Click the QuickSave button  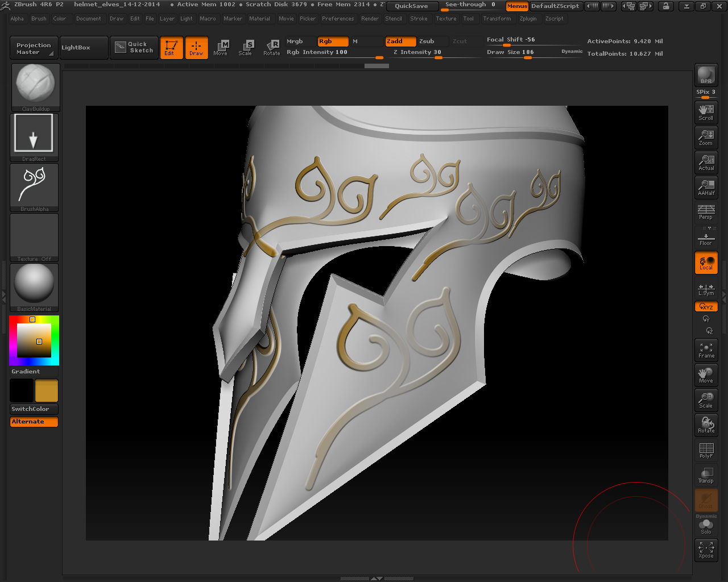(x=411, y=6)
